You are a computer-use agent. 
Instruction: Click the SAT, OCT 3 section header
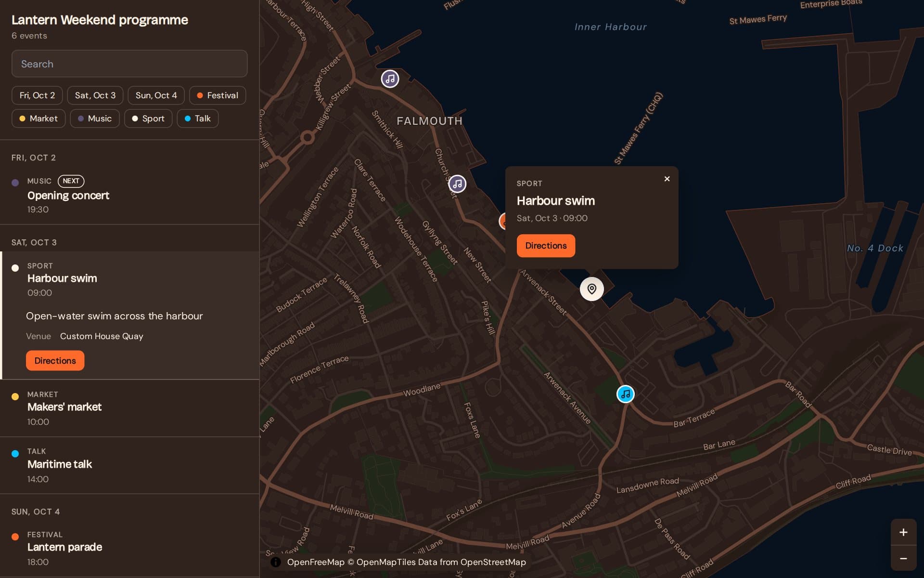pos(34,242)
